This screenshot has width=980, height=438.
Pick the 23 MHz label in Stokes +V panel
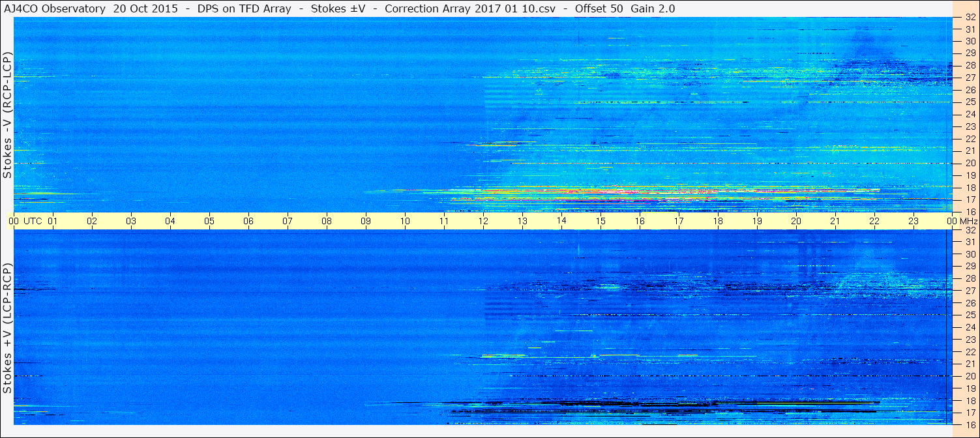970,340
